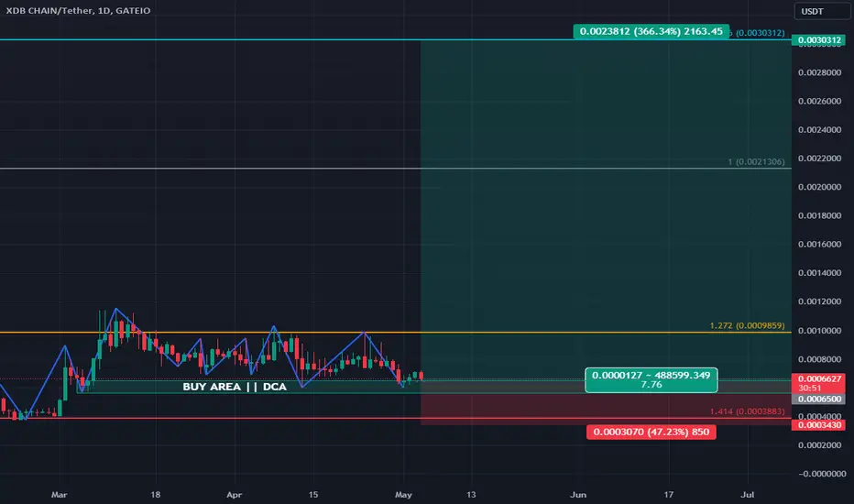
Task: Click the May date on time axis
Action: click(403, 495)
